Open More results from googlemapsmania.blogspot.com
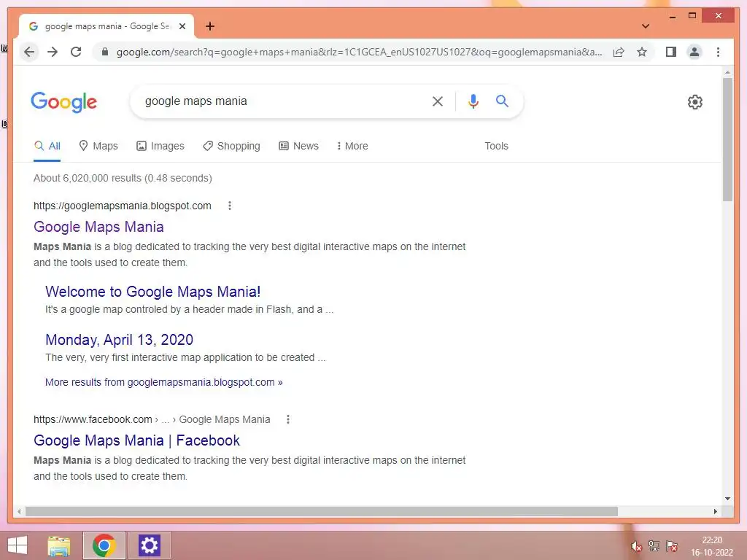 (164, 382)
